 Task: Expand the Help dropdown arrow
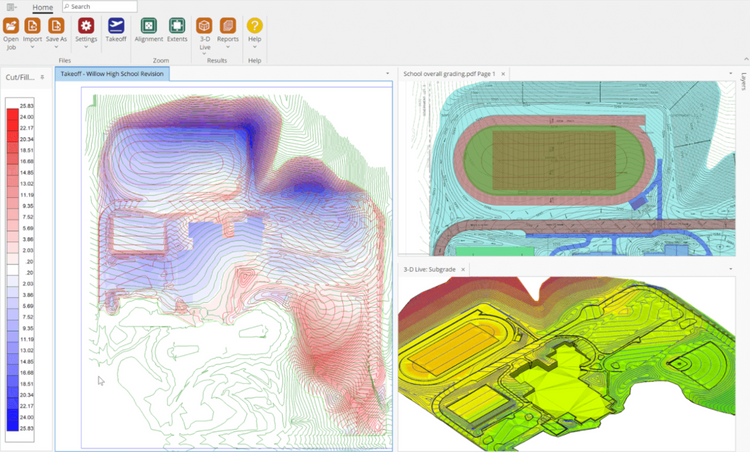point(254,47)
